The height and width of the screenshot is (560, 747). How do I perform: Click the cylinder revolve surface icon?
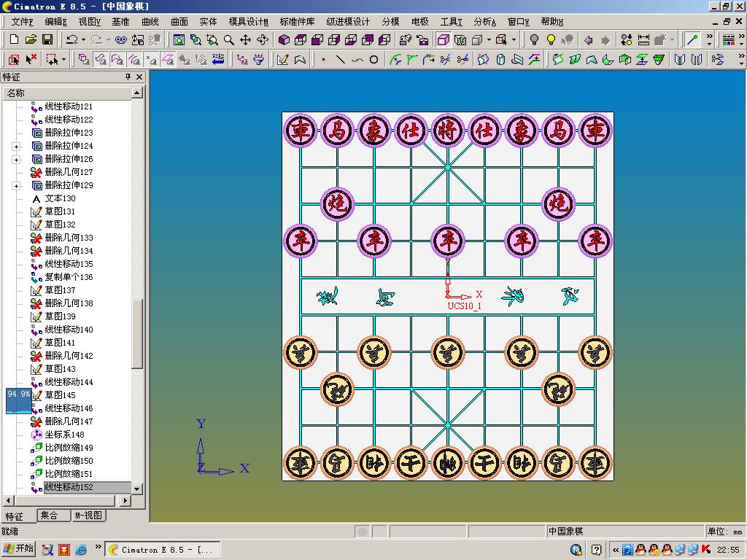(x=500, y=60)
